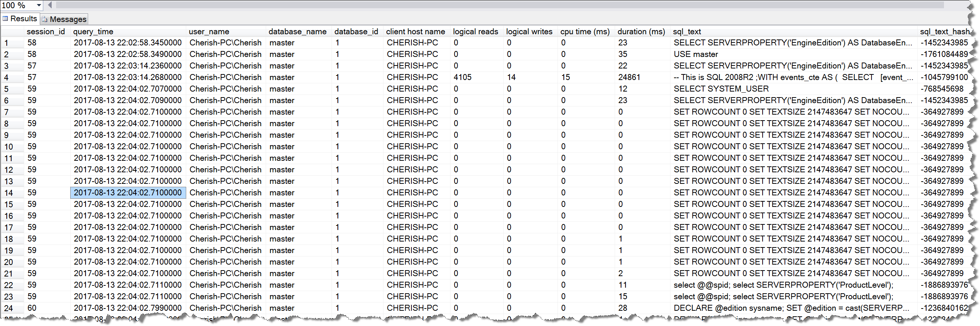Click the SERVERPROPERTY sql_text cell in row 6
This screenshot has height=326, width=980.
coord(793,100)
